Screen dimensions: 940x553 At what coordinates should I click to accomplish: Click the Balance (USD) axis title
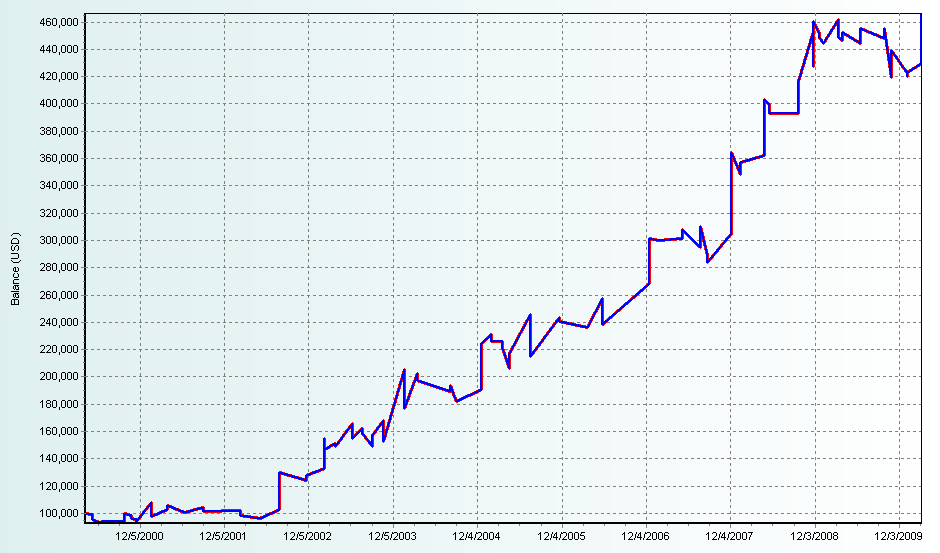pos(16,269)
